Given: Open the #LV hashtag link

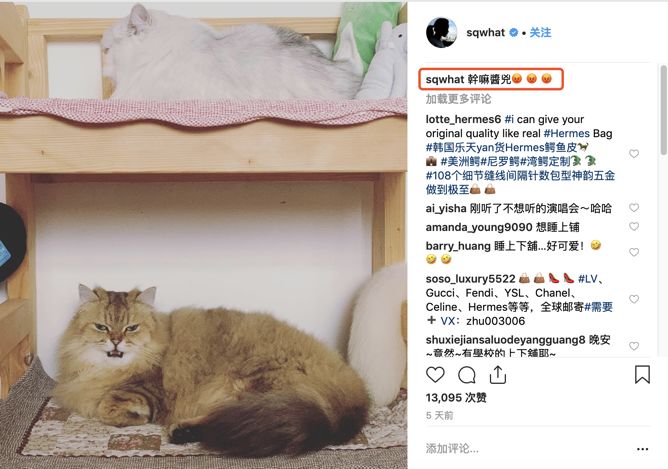Looking at the screenshot, I should (588, 279).
